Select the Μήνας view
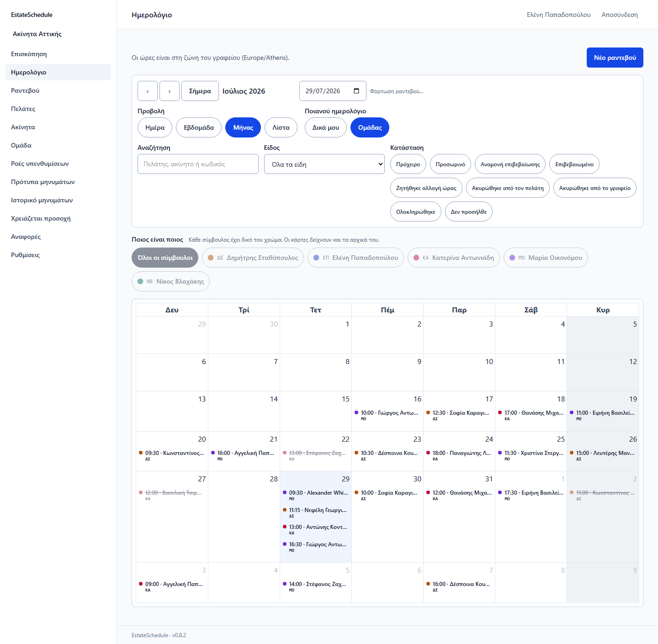 [x=243, y=127]
